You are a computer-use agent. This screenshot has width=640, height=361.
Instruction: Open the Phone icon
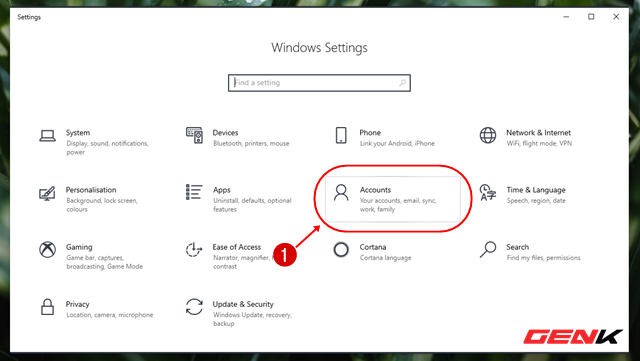tap(341, 135)
